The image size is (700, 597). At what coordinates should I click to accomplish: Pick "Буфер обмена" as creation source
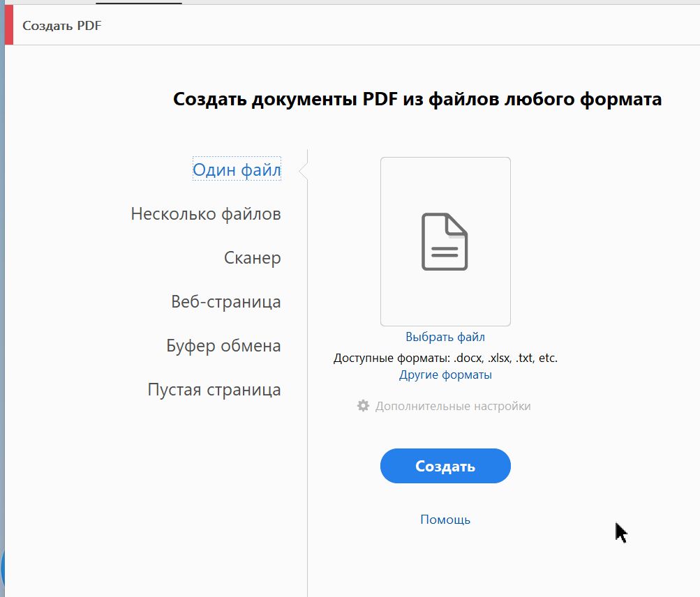[223, 345]
